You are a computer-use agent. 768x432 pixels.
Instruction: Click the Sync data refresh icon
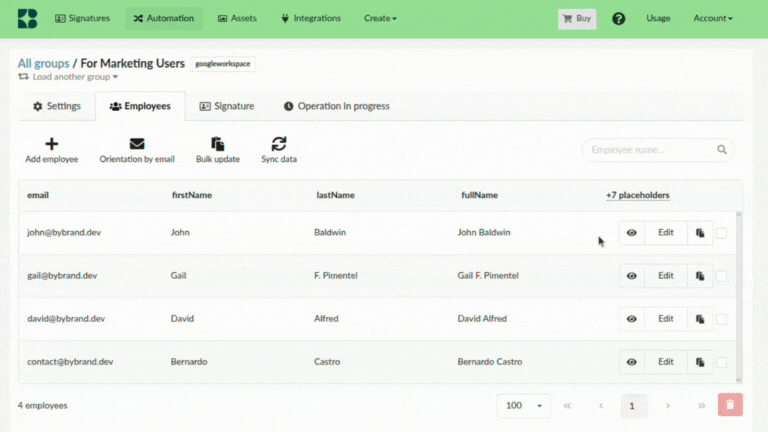(279, 144)
